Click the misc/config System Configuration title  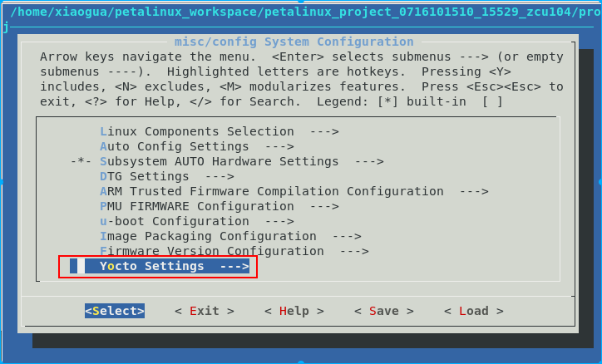pos(294,42)
